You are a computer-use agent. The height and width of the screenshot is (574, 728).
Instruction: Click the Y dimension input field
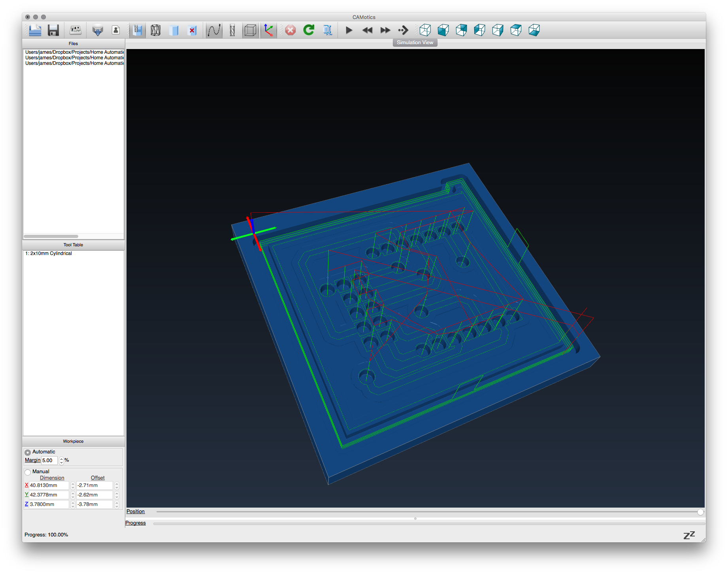(49, 495)
